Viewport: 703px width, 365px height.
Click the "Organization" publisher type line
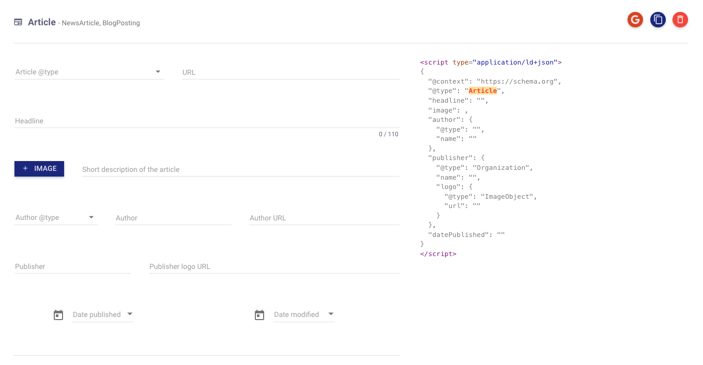pos(485,168)
